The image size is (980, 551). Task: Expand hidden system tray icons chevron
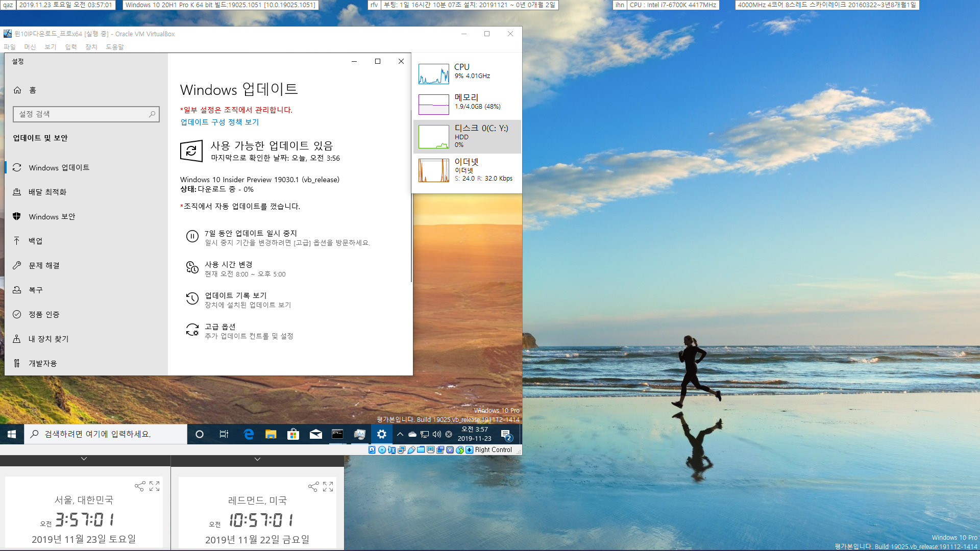coord(400,434)
